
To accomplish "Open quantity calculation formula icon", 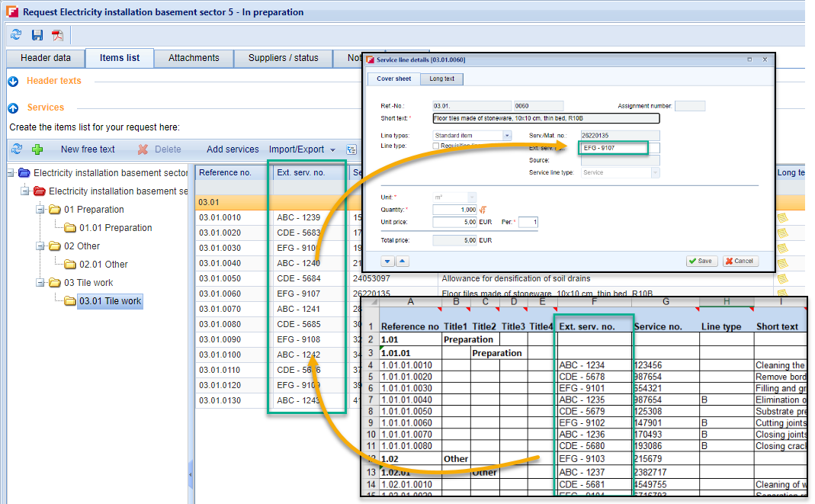I will pyautogui.click(x=484, y=210).
